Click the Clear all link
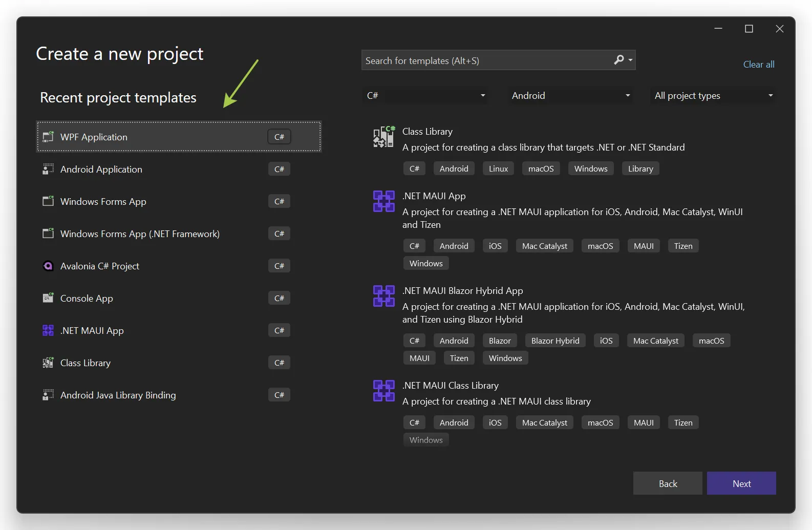812x530 pixels. coord(759,65)
